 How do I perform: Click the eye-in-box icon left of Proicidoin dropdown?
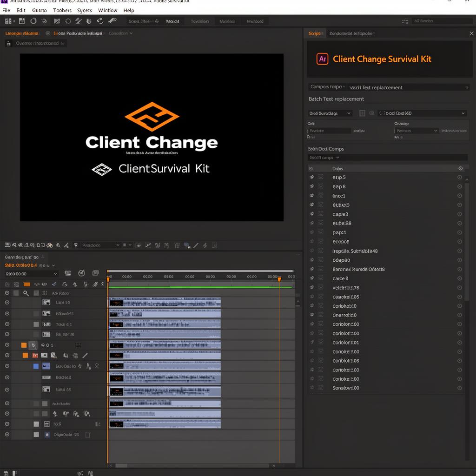(76, 245)
